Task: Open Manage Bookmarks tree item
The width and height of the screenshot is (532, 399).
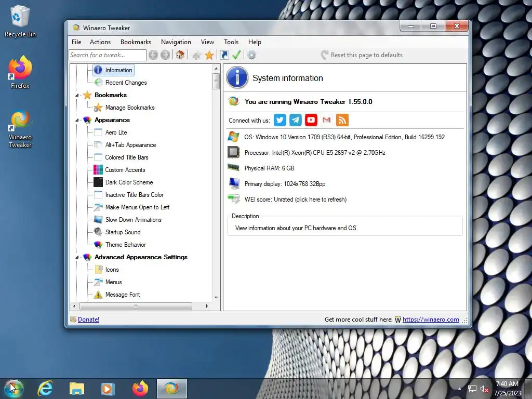Action: tap(129, 108)
